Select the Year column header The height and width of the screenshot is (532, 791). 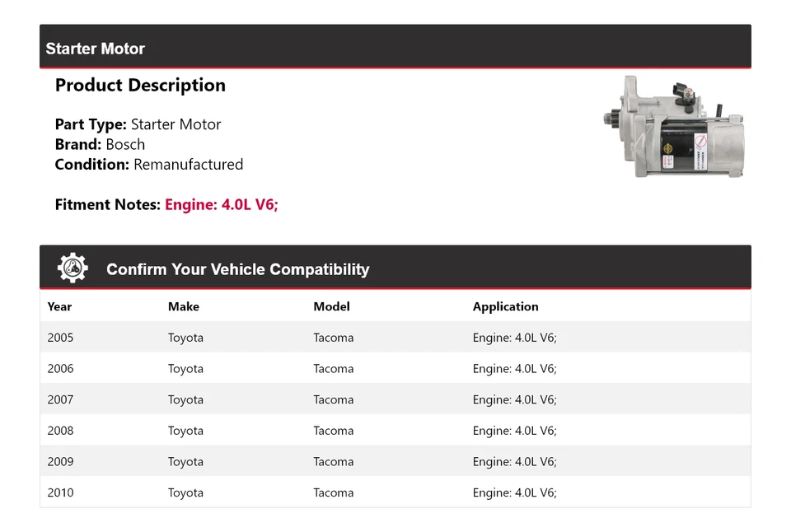(x=59, y=306)
